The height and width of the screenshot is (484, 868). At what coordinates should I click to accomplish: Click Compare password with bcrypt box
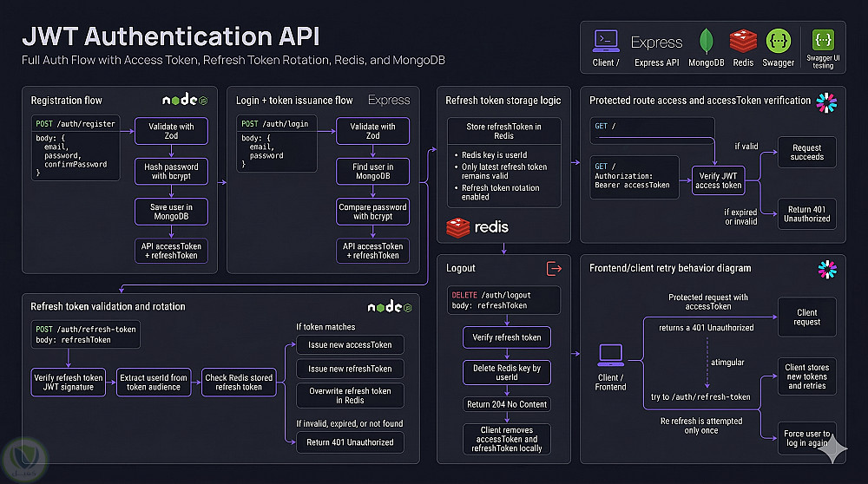pyautogui.click(x=372, y=212)
